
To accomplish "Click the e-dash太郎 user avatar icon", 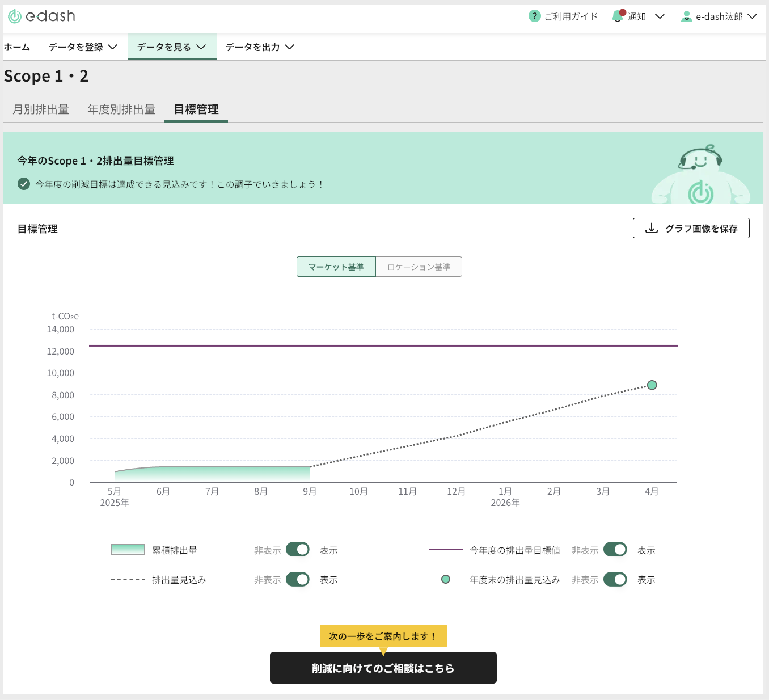I will tap(687, 16).
